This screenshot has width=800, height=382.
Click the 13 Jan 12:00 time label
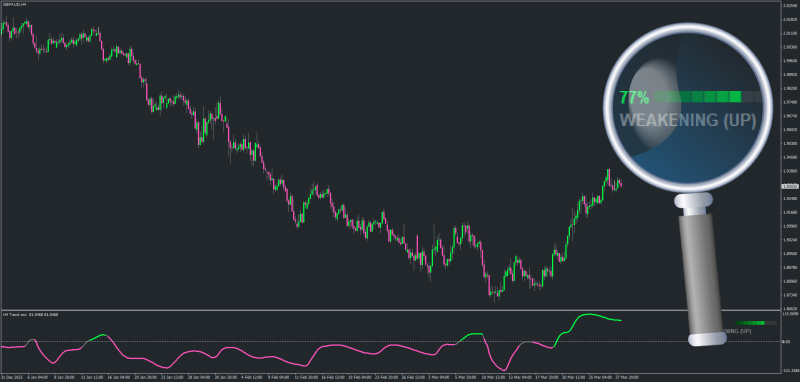tap(92, 377)
